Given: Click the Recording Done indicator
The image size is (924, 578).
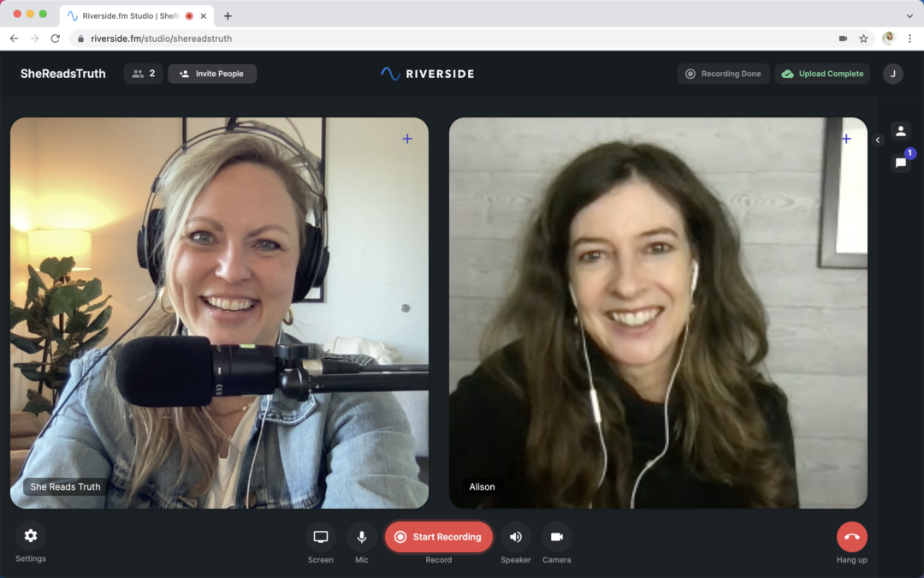Looking at the screenshot, I should point(723,74).
